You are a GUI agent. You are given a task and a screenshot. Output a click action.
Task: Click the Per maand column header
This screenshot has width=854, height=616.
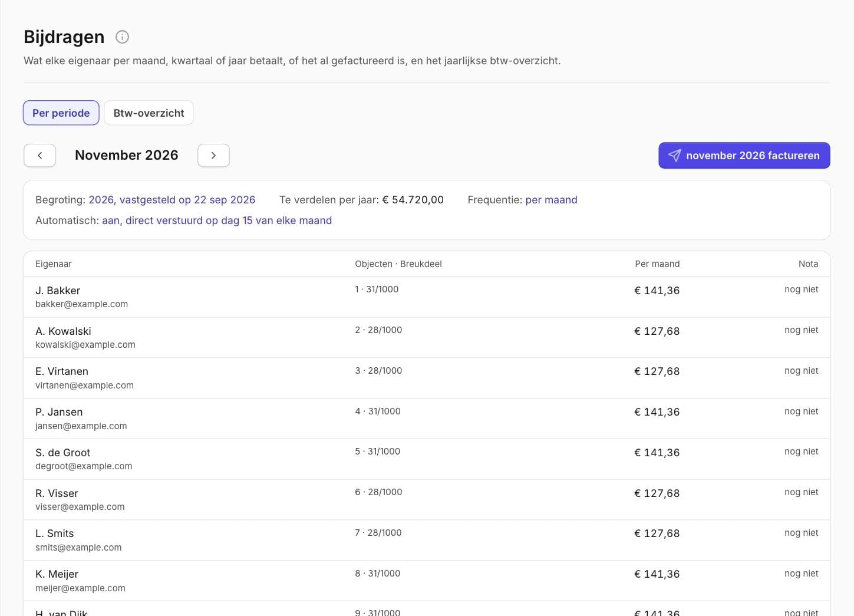tap(657, 264)
